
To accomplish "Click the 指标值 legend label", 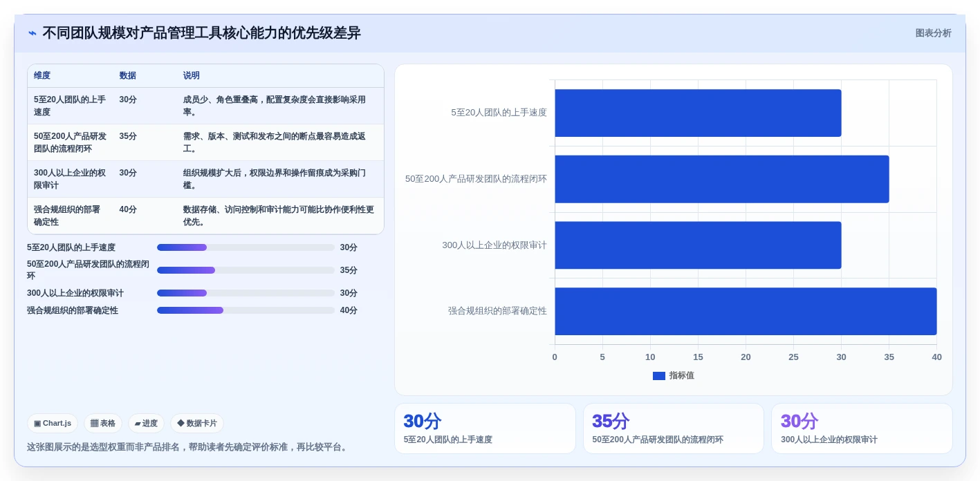I will [681, 376].
